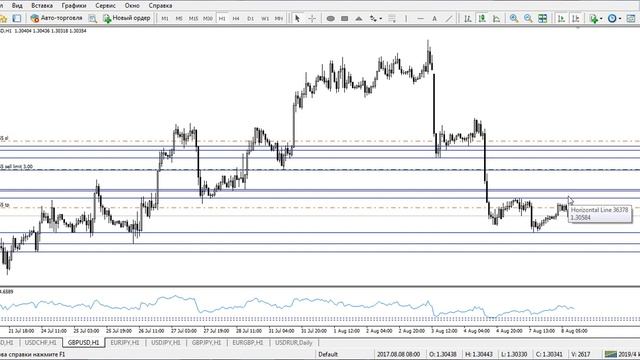Switch to the USDRUR,Daily chart tab

pyautogui.click(x=294, y=343)
